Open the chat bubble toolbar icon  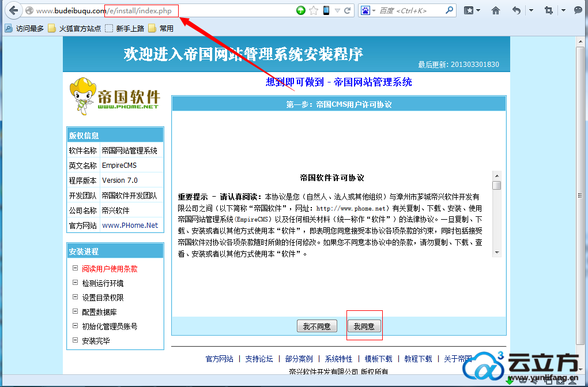[578, 10]
